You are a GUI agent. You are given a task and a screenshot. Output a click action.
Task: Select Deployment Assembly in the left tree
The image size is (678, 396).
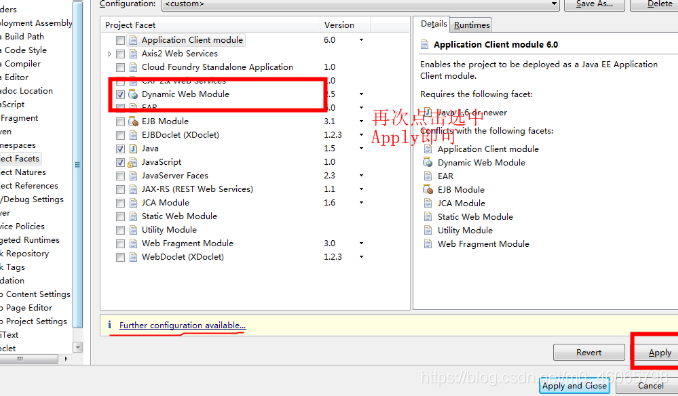(x=36, y=23)
